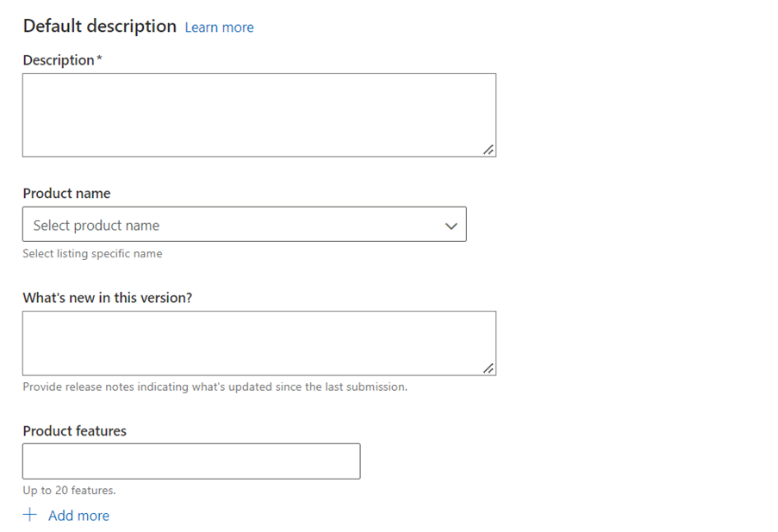This screenshot has width=778, height=532.
Task: Click the Product features label
Action: pos(74,431)
